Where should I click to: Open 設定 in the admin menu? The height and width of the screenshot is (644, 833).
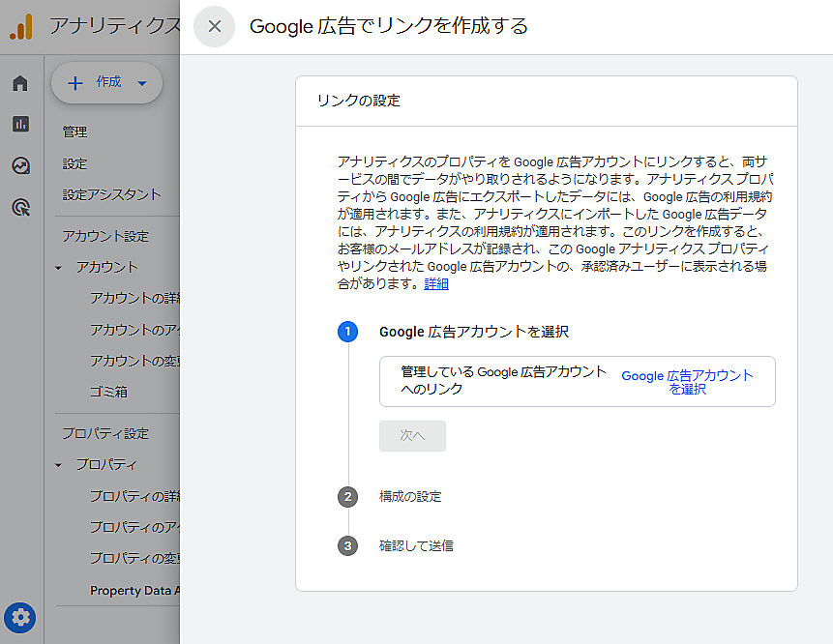[x=75, y=164]
